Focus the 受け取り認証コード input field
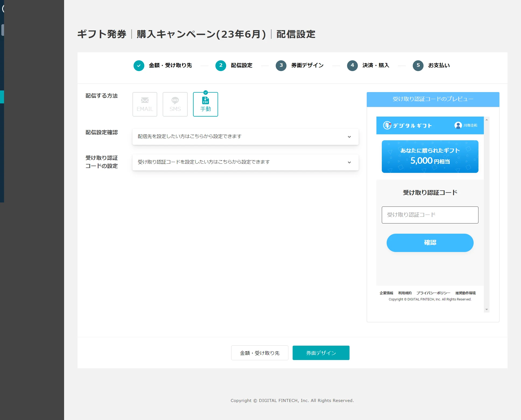The width and height of the screenshot is (521, 420). [430, 215]
